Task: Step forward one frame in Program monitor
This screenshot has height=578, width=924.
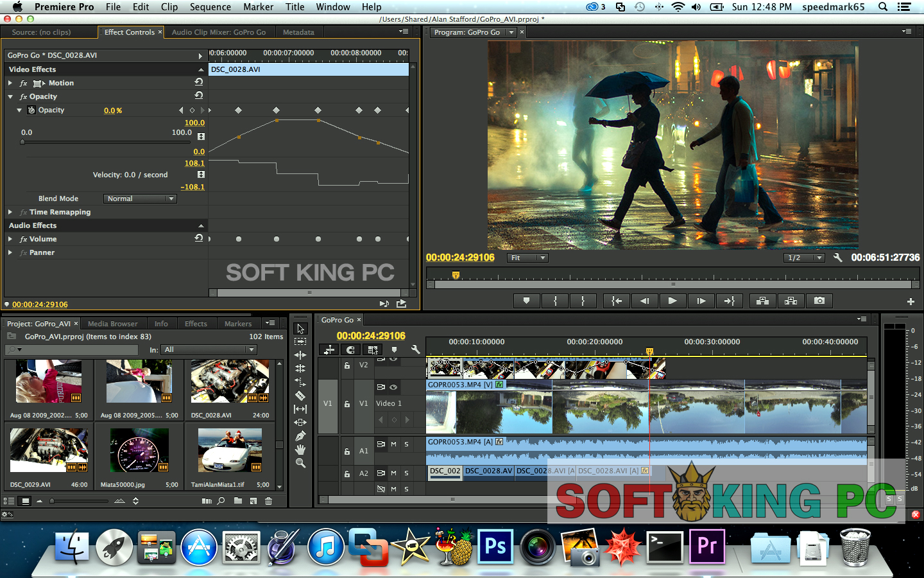Action: (701, 301)
